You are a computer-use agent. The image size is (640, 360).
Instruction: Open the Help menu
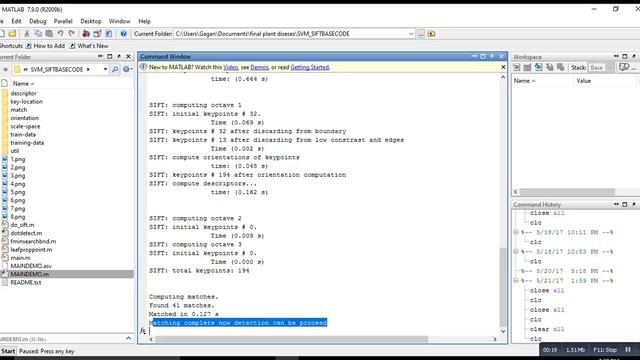click(x=144, y=21)
